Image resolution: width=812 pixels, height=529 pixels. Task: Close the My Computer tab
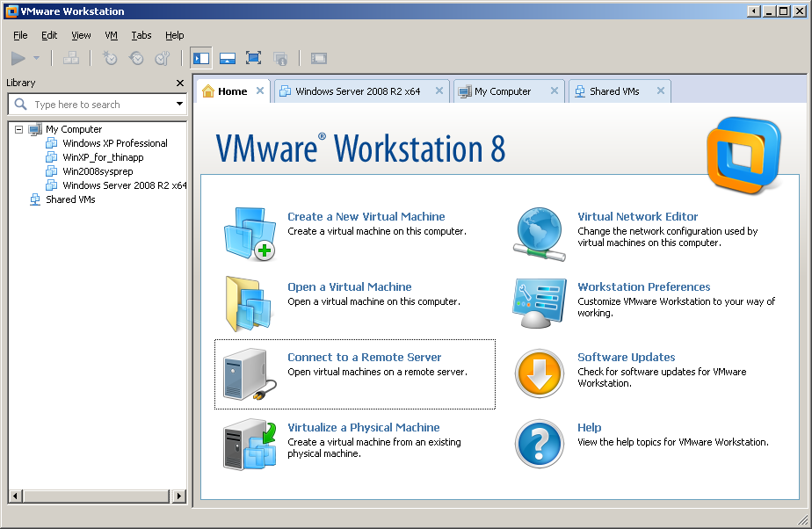(555, 91)
